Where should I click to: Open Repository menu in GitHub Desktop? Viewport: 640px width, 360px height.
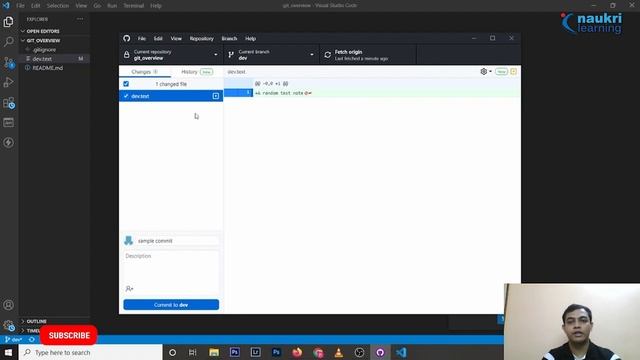tap(202, 38)
